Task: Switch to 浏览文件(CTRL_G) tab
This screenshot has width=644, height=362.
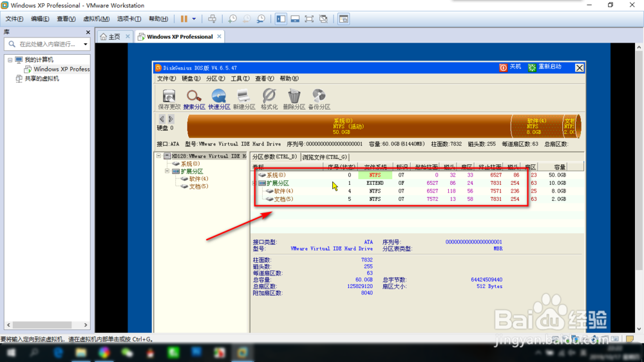Action: coord(325,157)
